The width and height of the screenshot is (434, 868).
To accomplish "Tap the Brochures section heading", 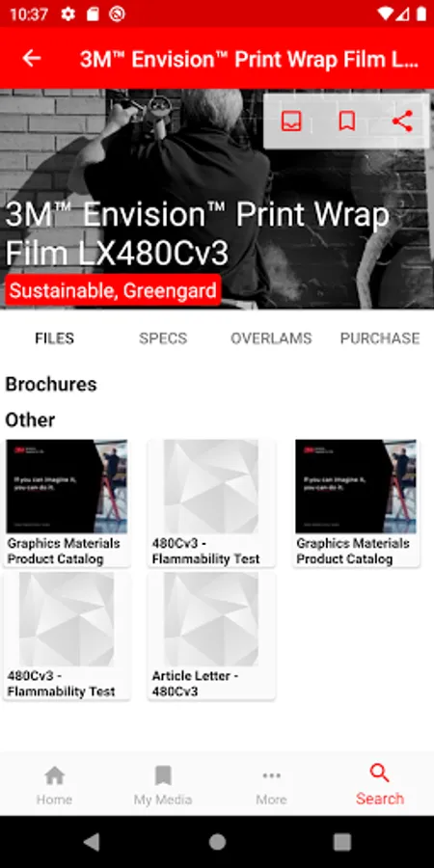I will 51,384.
